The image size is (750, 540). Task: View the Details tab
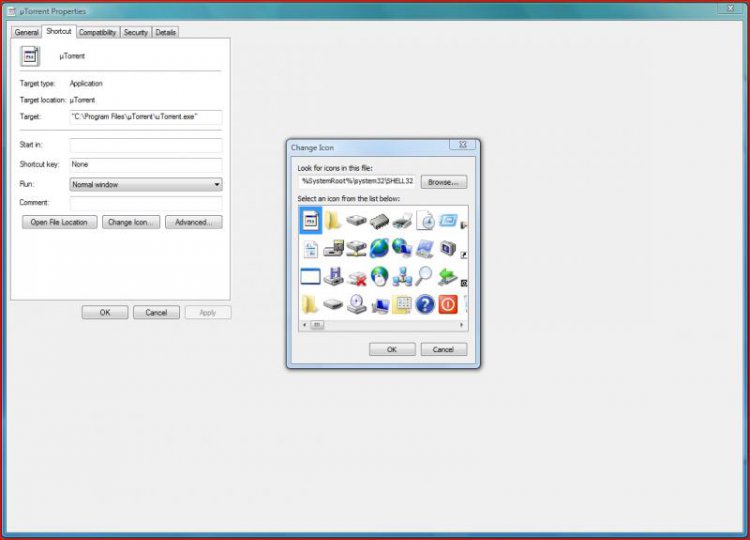point(165,32)
